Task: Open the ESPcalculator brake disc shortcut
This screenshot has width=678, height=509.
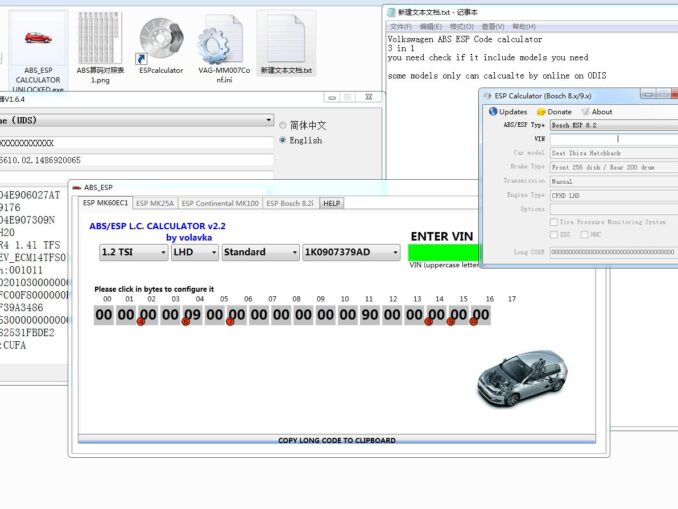Action: coord(161,39)
